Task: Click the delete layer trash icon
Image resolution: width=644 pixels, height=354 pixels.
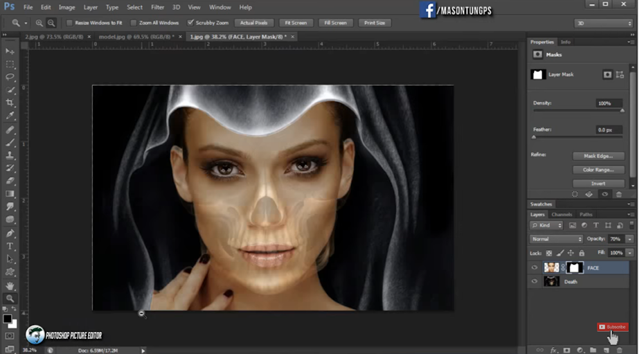Action: pos(618,350)
